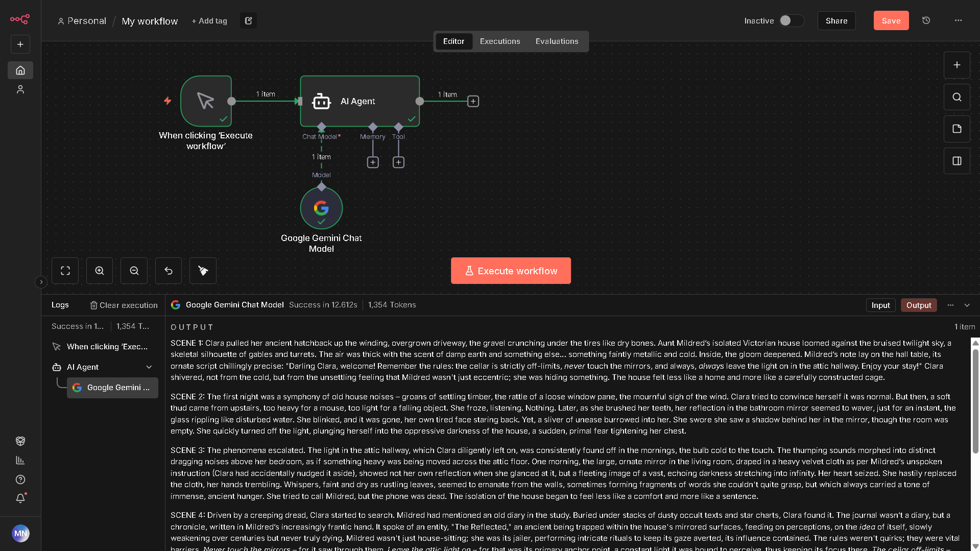Open the MN user avatar menu
Screen dimensions: 980x551
click(x=20, y=533)
